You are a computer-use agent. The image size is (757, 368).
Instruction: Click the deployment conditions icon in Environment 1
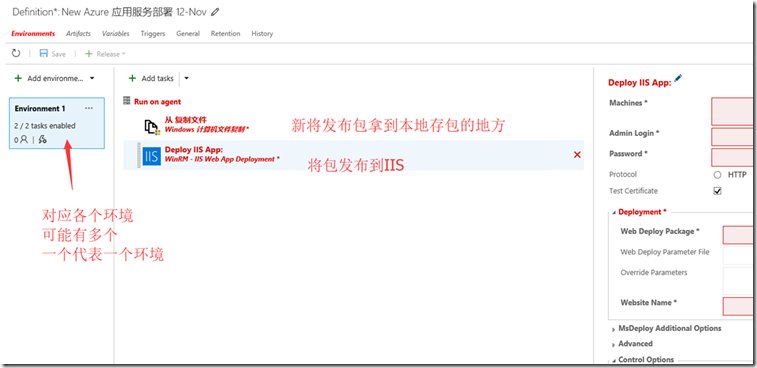[x=42, y=140]
